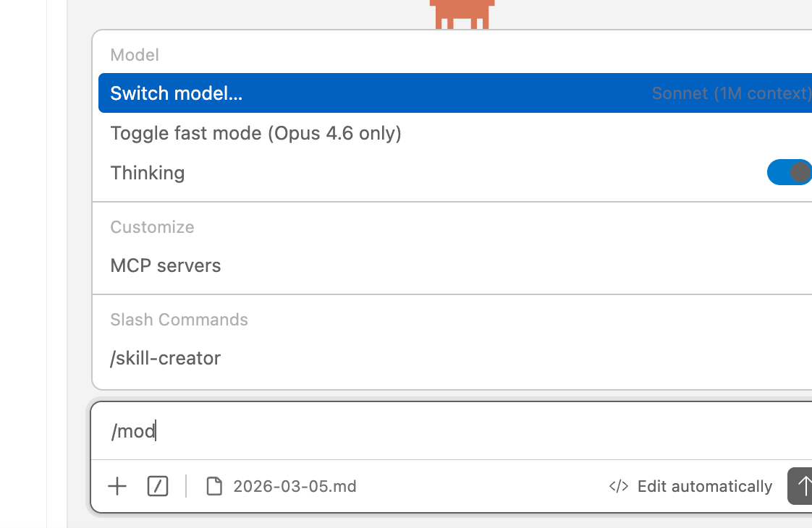
Task: Click the Model section header
Action: tap(135, 55)
